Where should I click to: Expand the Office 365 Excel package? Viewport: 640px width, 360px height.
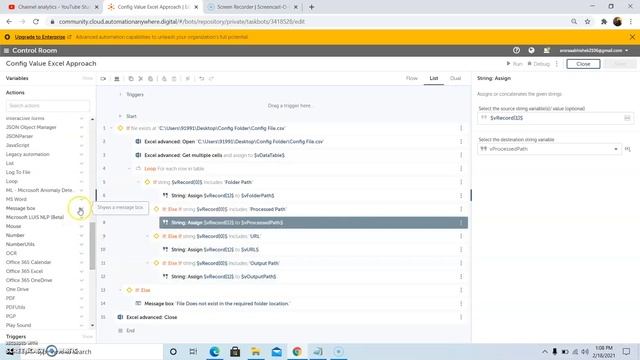tap(82, 271)
